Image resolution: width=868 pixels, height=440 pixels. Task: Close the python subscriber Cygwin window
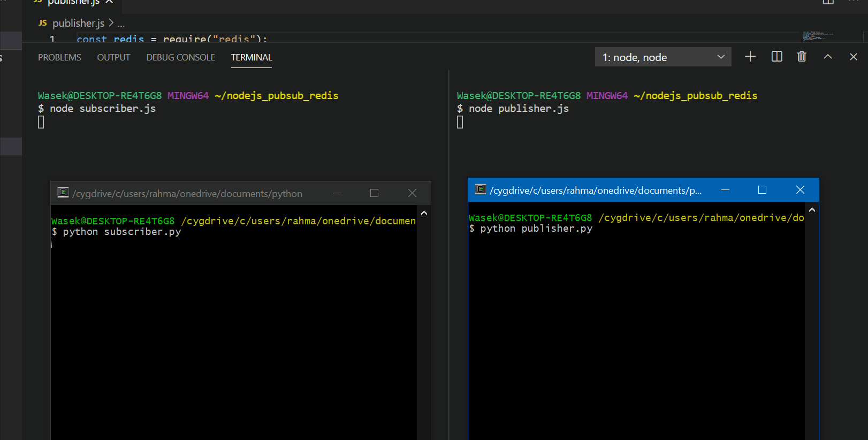point(412,193)
